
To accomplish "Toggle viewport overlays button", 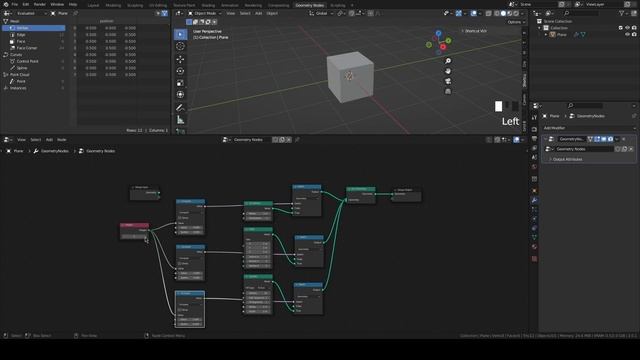I will click(x=473, y=13).
